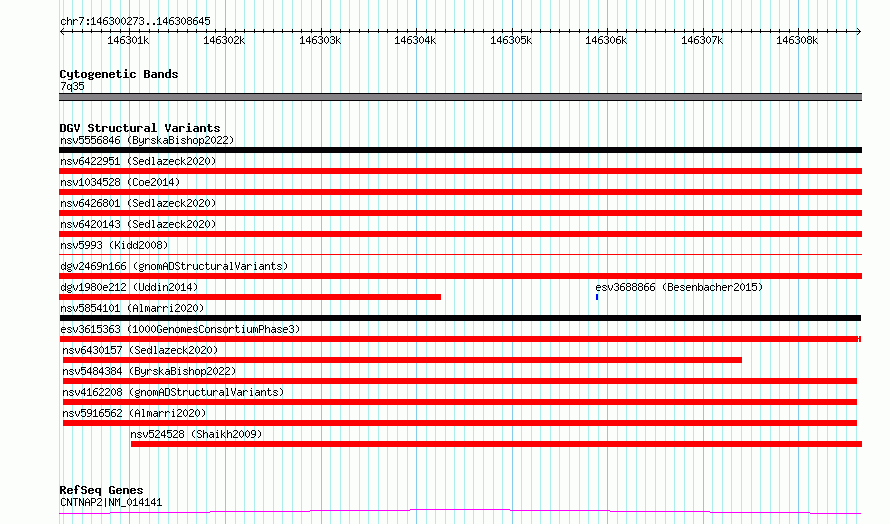Open variant nsv5993 (Kidd2008) label

coord(114,245)
